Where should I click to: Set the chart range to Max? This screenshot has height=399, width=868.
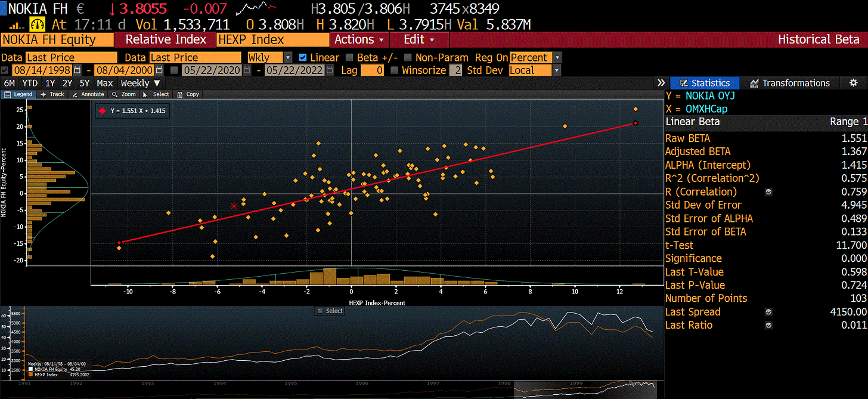[105, 83]
